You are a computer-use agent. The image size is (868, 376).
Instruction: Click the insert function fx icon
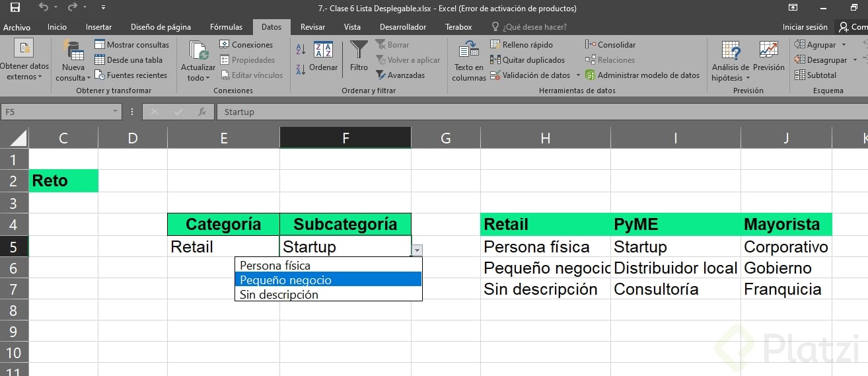[x=202, y=112]
